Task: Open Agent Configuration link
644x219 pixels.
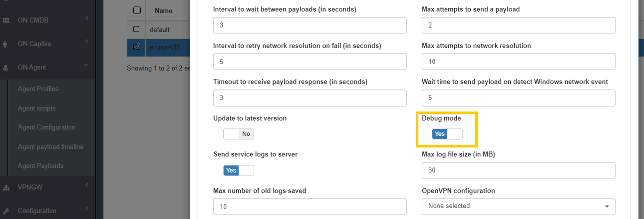Action: (x=46, y=127)
